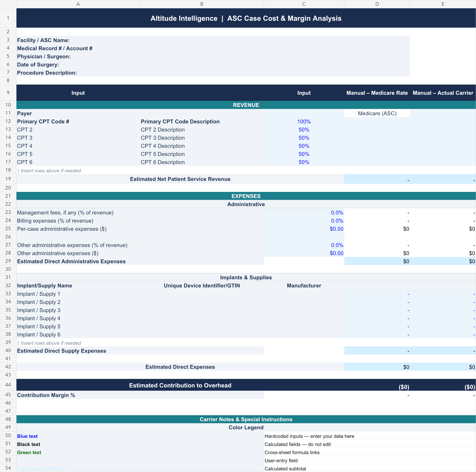Click Estimated Direct Supply Expenses label
The height and width of the screenshot is (472, 476).
tap(61, 351)
